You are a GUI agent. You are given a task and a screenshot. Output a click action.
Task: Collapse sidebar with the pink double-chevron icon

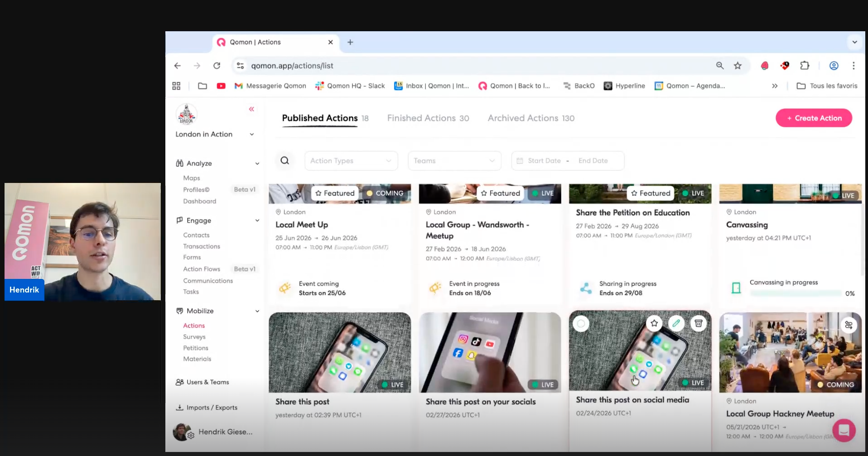251,109
